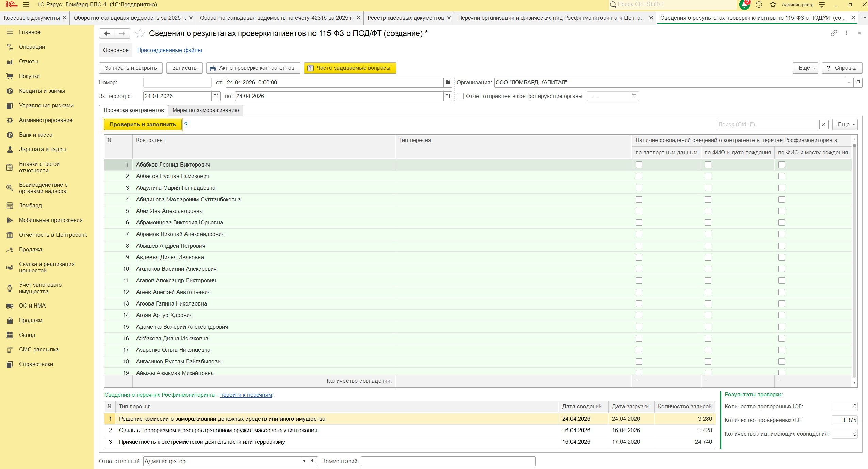Screen dimensions: 868x469
Task: Open the Ломбард sidebar section
Action: 30,205
